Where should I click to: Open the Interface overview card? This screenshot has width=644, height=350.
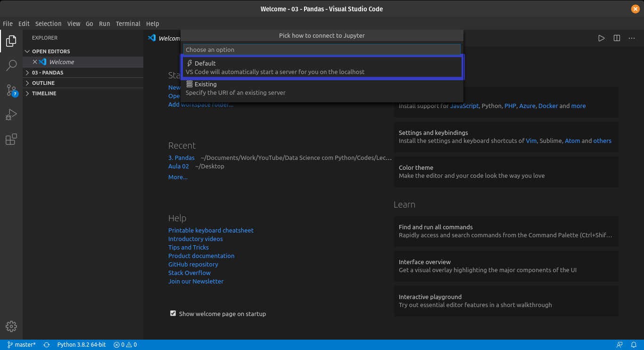(506, 266)
